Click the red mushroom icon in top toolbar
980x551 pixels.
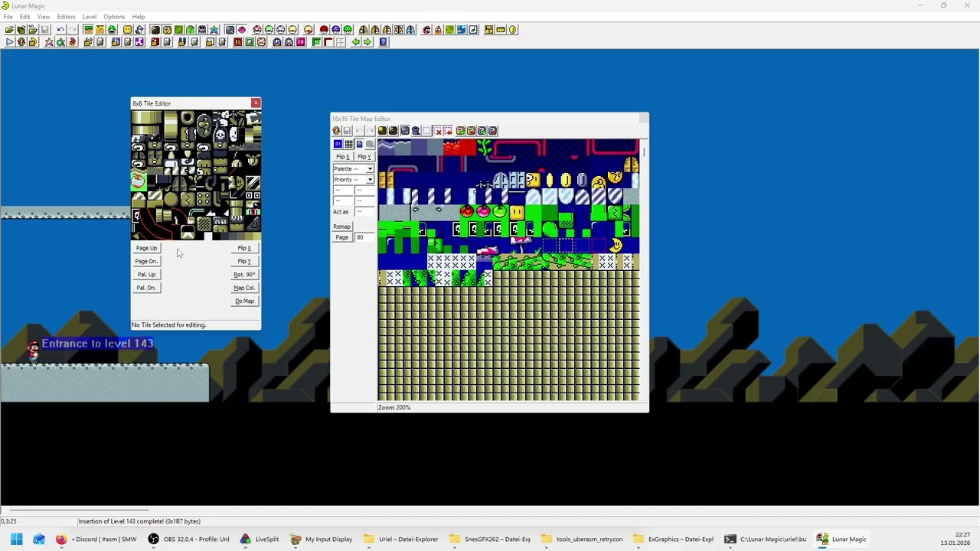(x=325, y=29)
